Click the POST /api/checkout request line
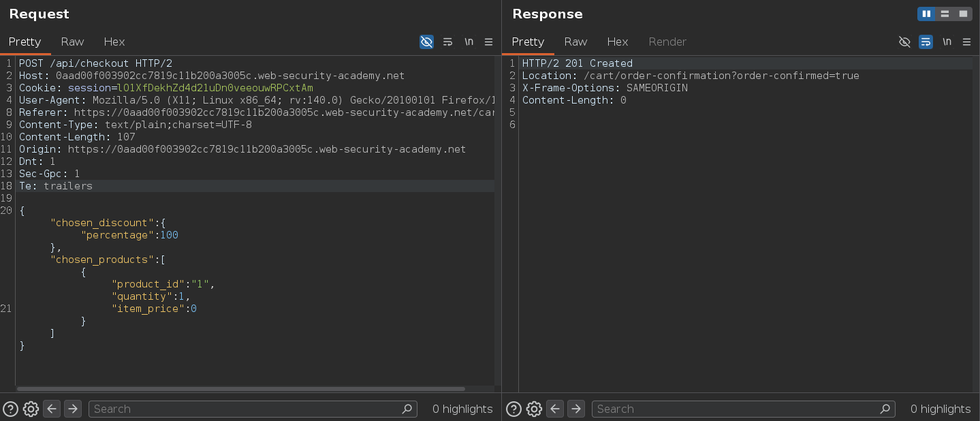The width and height of the screenshot is (980, 421). point(95,63)
